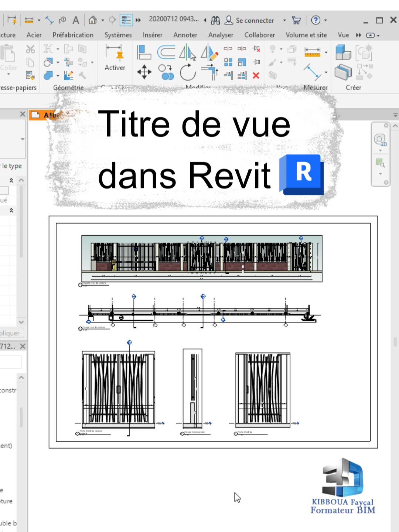This screenshot has width=399, height=532.
Task: Open the Annoter ribbon tab
Action: coord(185,35)
